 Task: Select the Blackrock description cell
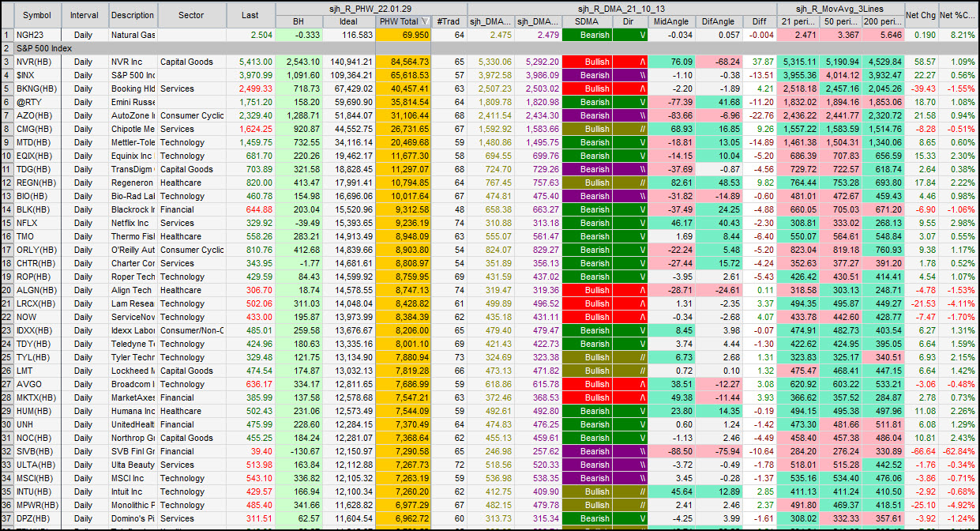pyautogui.click(x=133, y=209)
